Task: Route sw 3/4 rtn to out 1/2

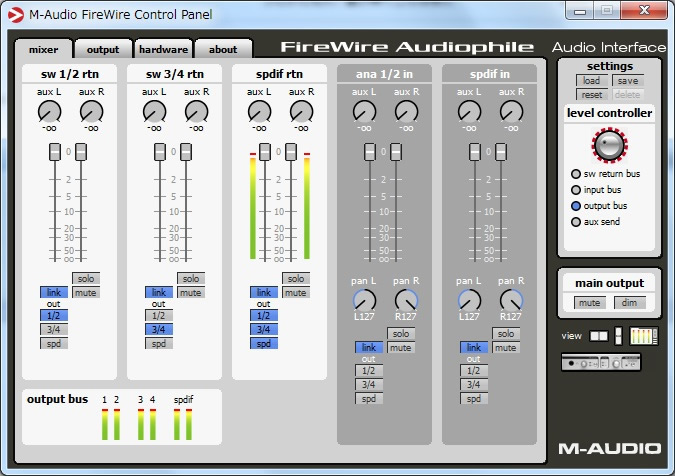Action: (159, 315)
